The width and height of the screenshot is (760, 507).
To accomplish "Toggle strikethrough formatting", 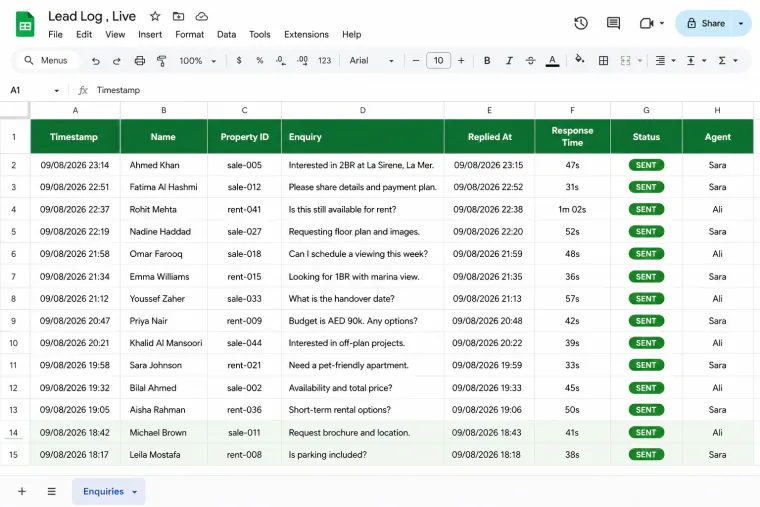I will 531,61.
